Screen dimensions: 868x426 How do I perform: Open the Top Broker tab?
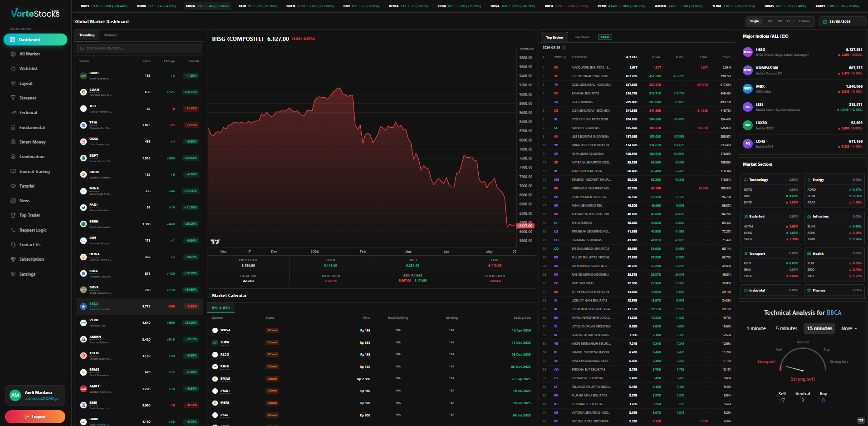point(554,37)
